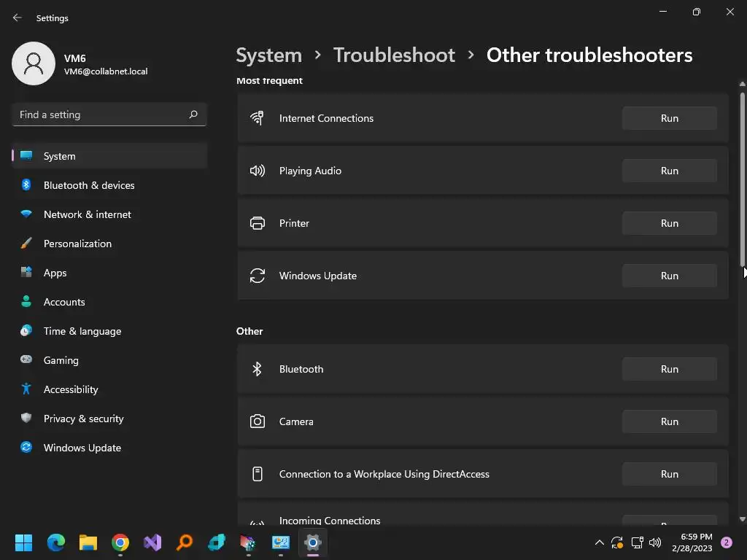Click the System breadcrumb link
This screenshot has height=560, width=747.
(x=268, y=55)
